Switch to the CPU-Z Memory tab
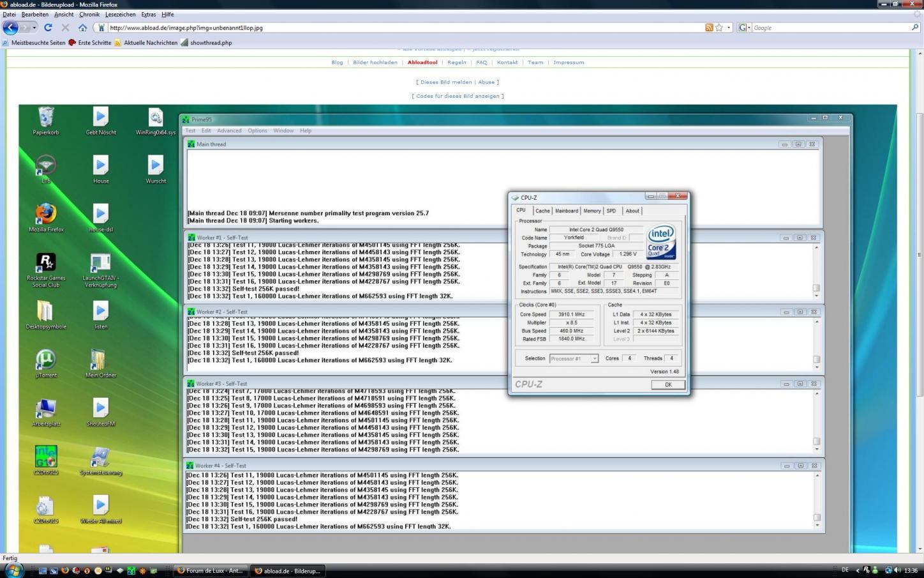The image size is (924, 578). tap(592, 211)
